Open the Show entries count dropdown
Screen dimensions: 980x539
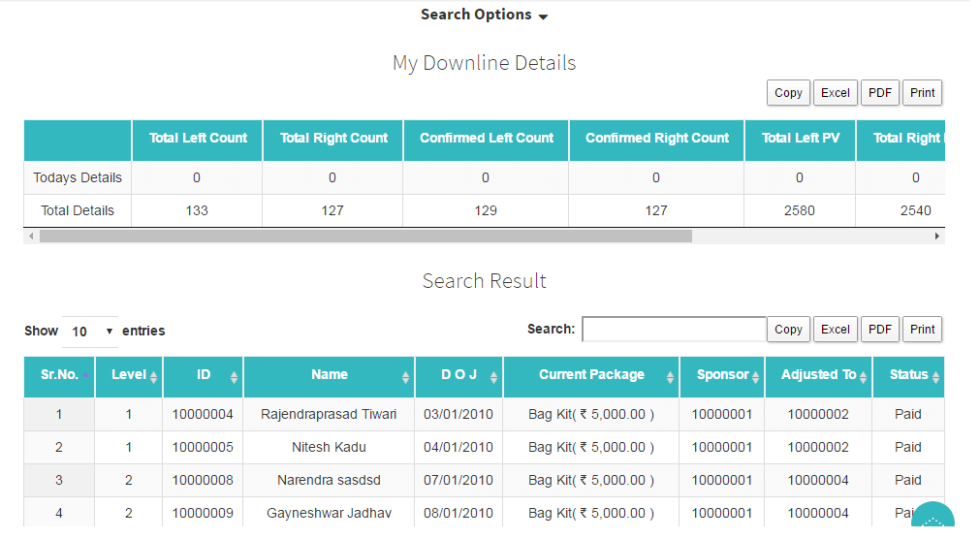coord(89,332)
